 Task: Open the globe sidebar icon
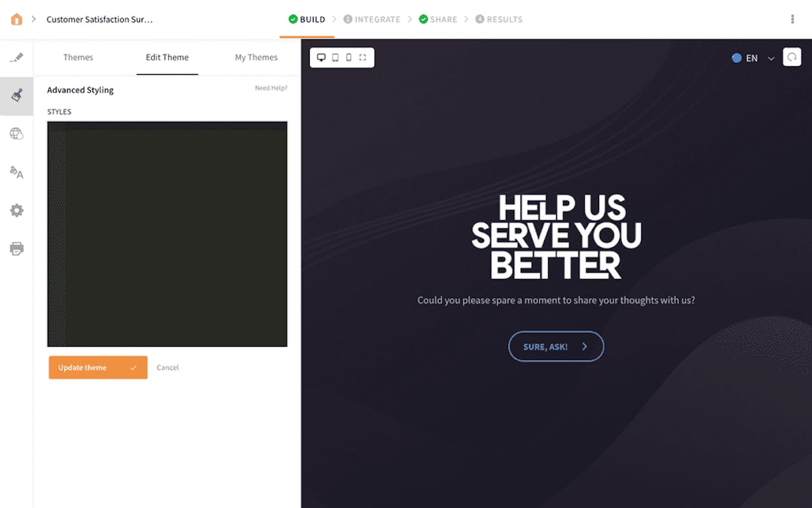[x=16, y=134]
